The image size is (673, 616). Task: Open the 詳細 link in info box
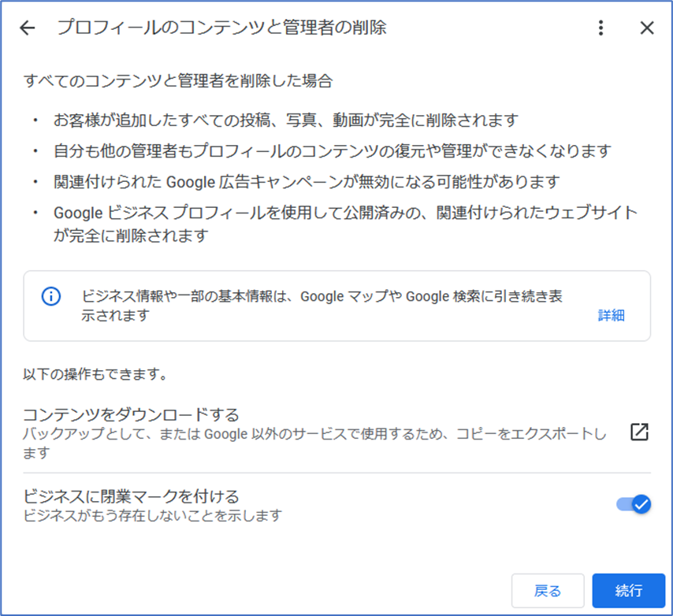612,315
